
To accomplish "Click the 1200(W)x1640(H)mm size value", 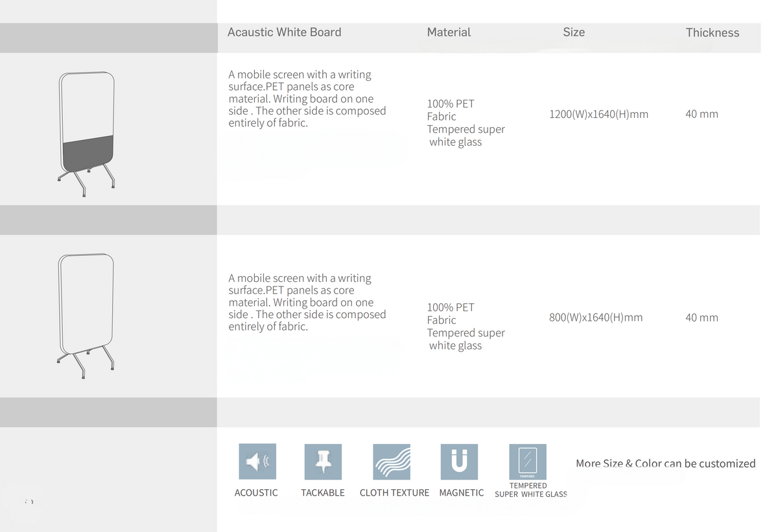I will pos(598,114).
